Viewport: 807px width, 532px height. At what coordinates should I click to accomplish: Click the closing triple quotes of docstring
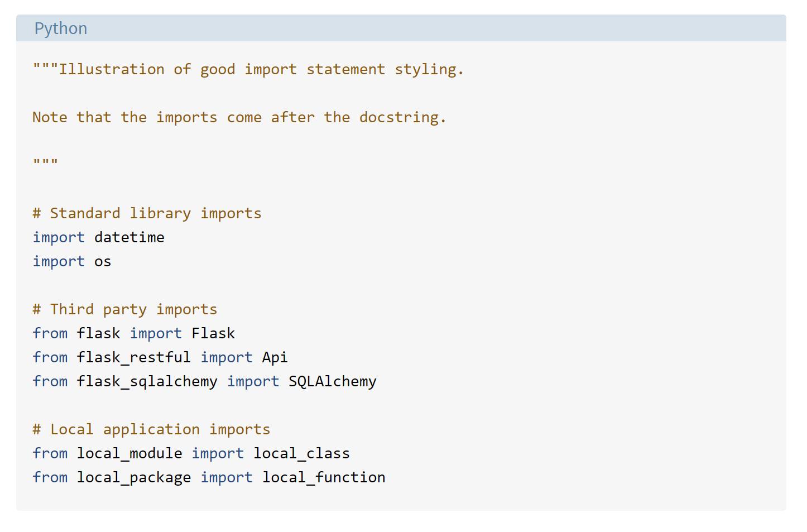tap(45, 163)
